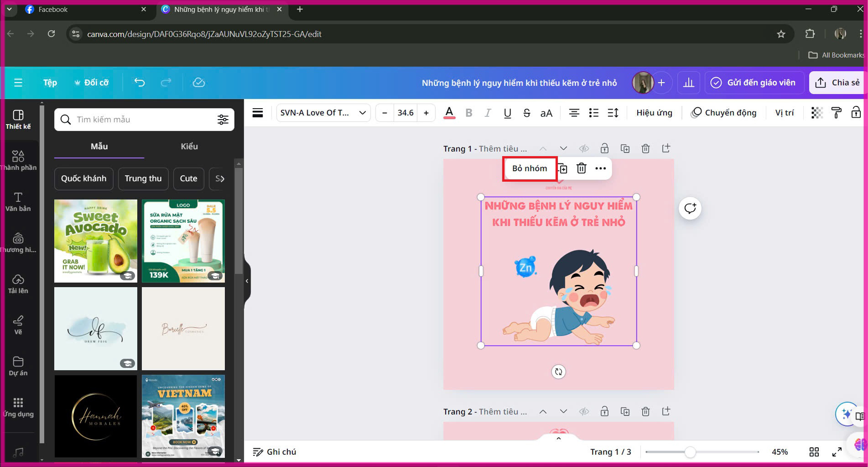
Task: Click Bỏ nhóm to ungroup
Action: coord(529,168)
